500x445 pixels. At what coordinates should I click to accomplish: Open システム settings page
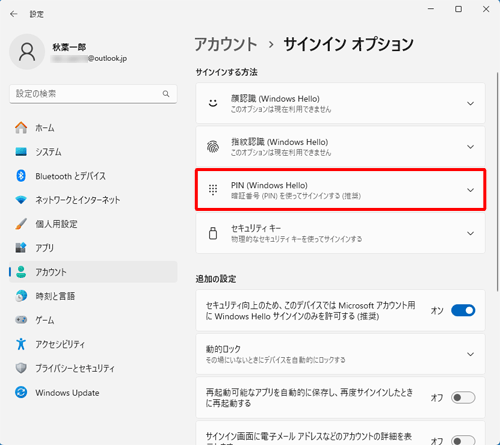click(93, 152)
